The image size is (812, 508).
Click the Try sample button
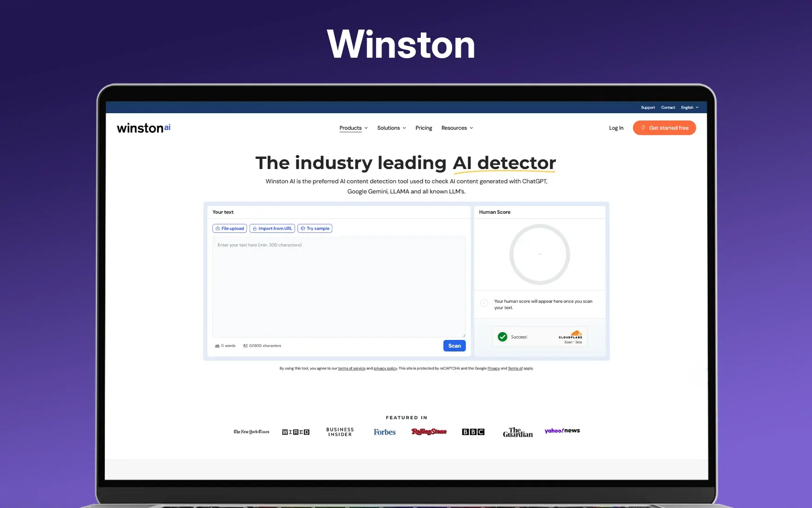(315, 229)
